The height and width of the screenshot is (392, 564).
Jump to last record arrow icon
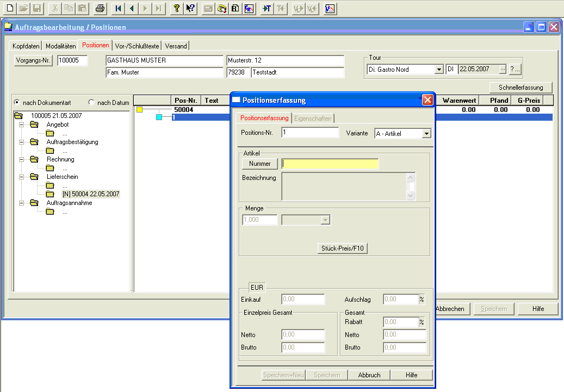point(159,8)
